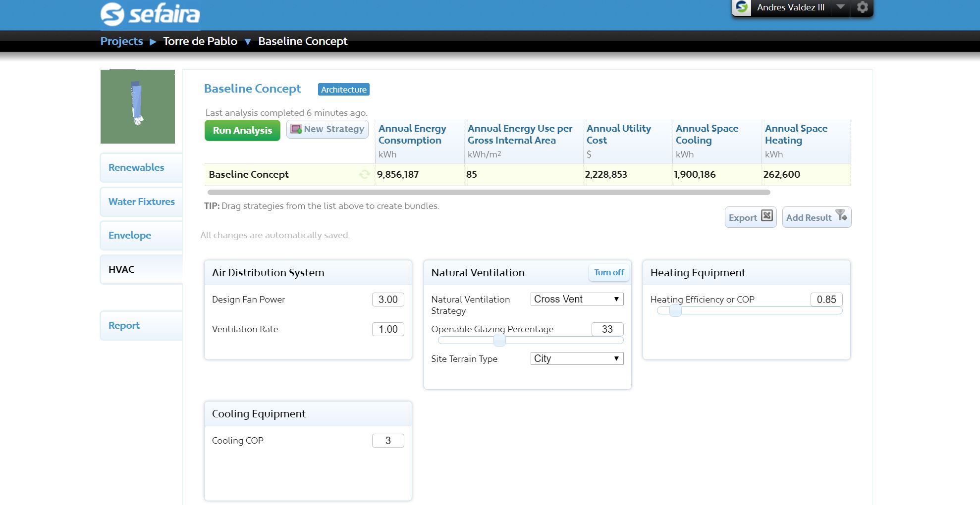This screenshot has width=980, height=505.
Task: Open the Renewables tab
Action: (x=136, y=167)
